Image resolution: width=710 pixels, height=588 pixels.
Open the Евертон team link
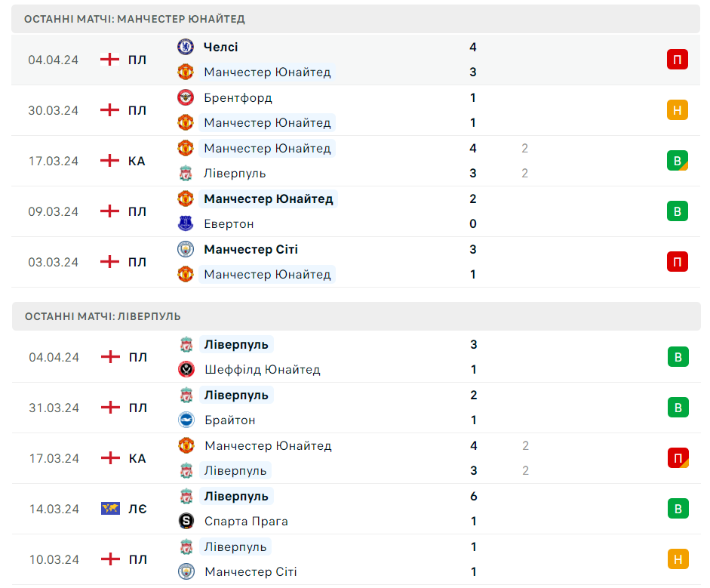(229, 223)
